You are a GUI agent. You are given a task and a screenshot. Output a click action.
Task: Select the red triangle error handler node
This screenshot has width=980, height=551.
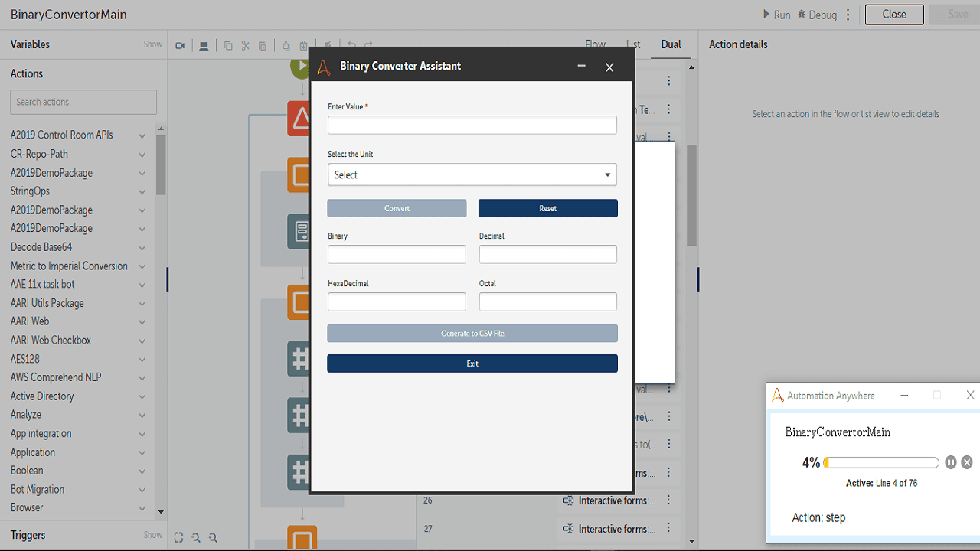299,118
